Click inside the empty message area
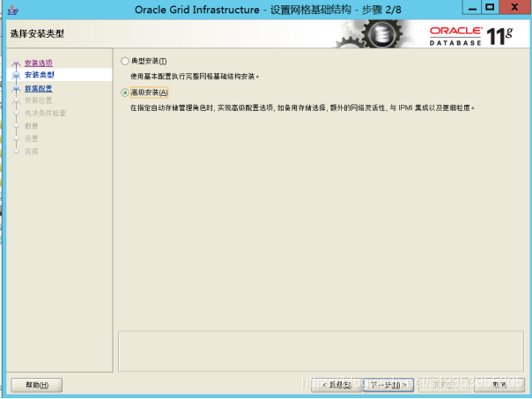Screen dimensions: 532x399 point(321,351)
